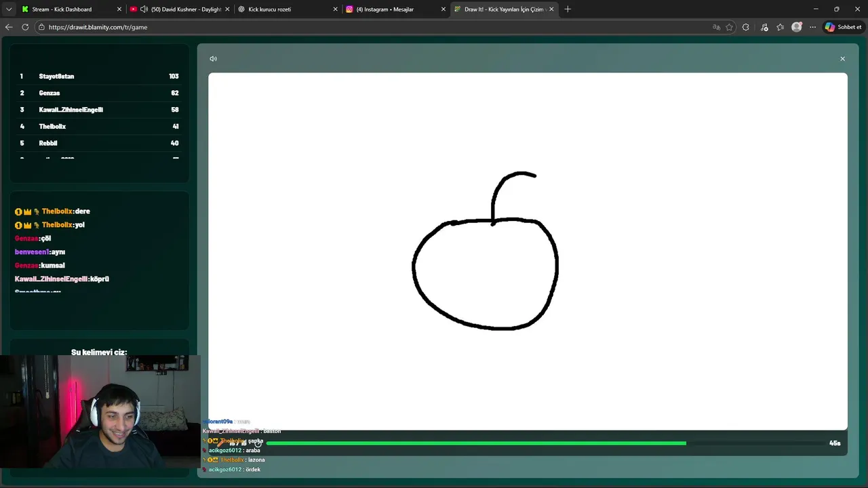Click the Theibolix 'yol' chat message
This screenshot has height=488, width=868.
[50, 225]
